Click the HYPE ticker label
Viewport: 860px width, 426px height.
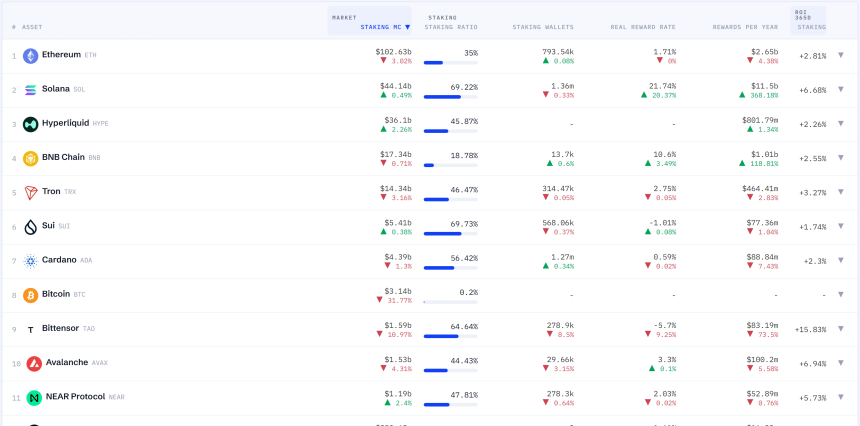100,124
